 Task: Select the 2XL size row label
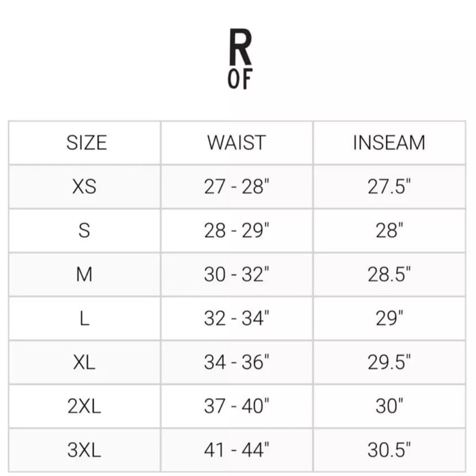85,406
